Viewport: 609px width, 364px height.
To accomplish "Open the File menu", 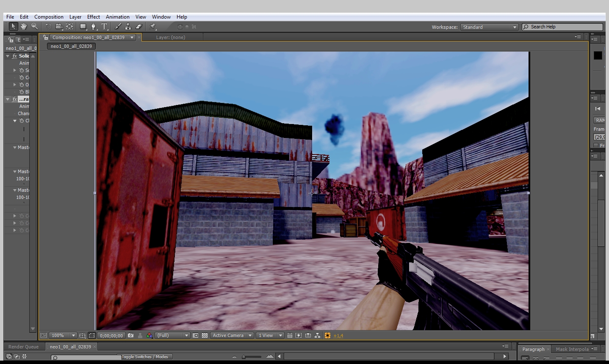I will point(10,17).
